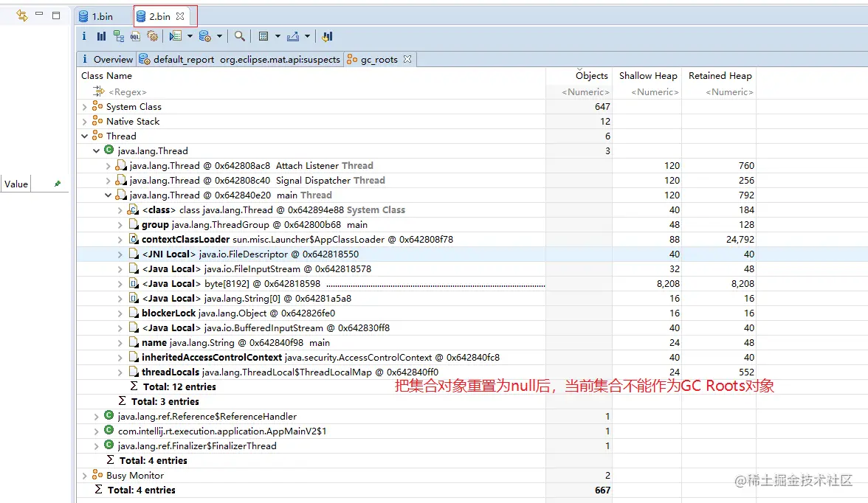Close the 2.bin tab

(180, 16)
